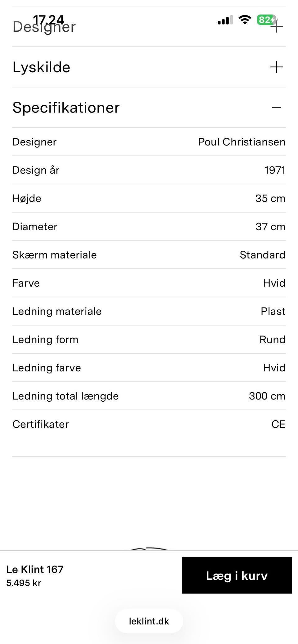This screenshot has width=298, height=644.
Task: Select the Le Klint 167 product title
Action: point(35,569)
